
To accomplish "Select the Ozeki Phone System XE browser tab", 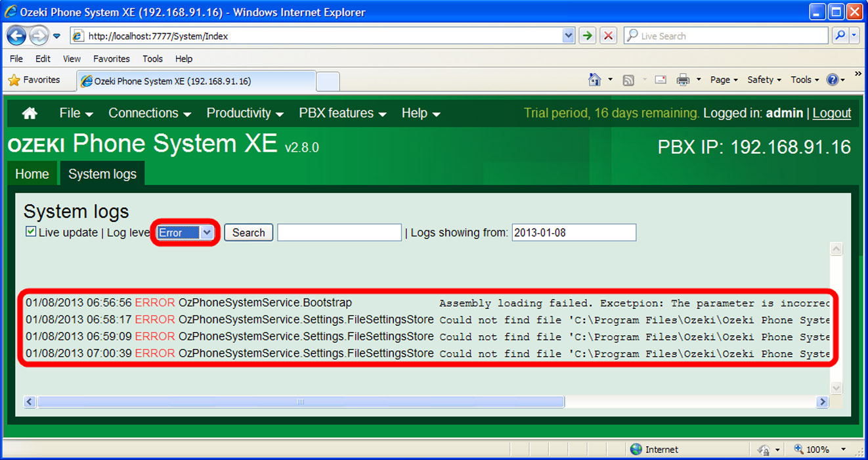I will (x=196, y=81).
